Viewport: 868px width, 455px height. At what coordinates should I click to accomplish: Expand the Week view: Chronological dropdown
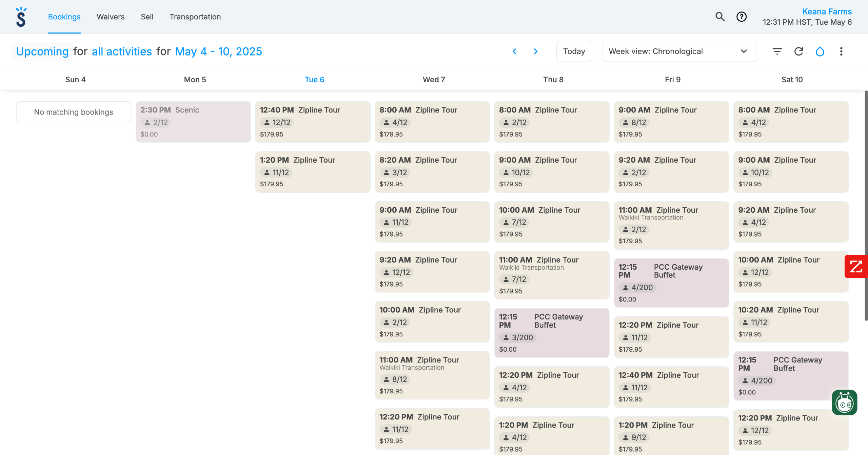[x=679, y=51]
